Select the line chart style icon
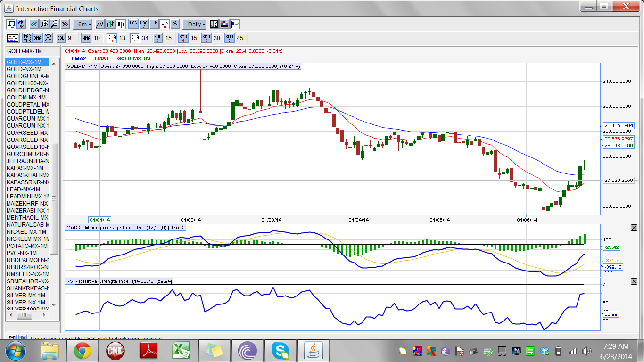The width and height of the screenshot is (644, 362). point(100,24)
